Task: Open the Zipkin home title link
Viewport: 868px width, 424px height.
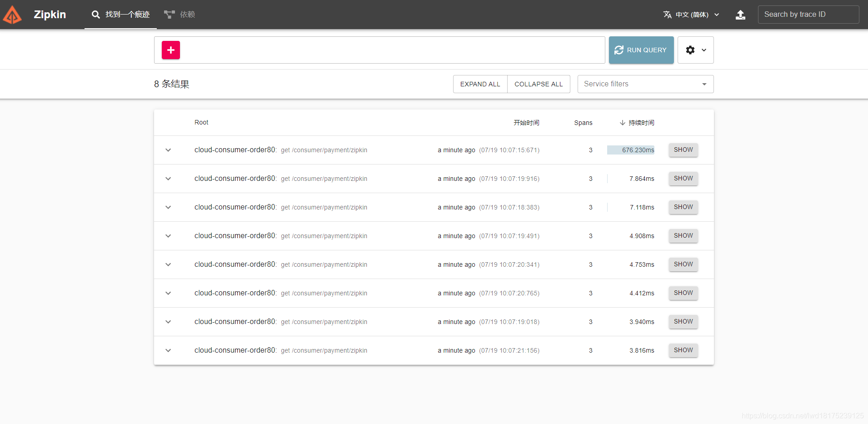Action: tap(50, 15)
